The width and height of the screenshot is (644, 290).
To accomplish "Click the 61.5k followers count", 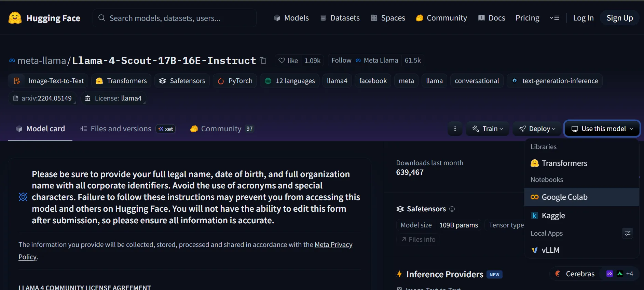I will [413, 60].
